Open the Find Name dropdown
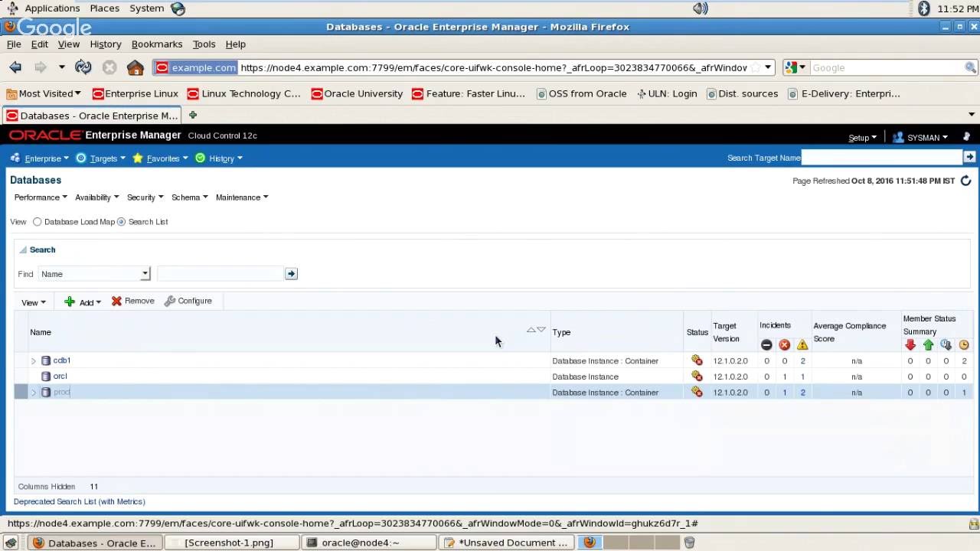The image size is (980, 551). [94, 274]
